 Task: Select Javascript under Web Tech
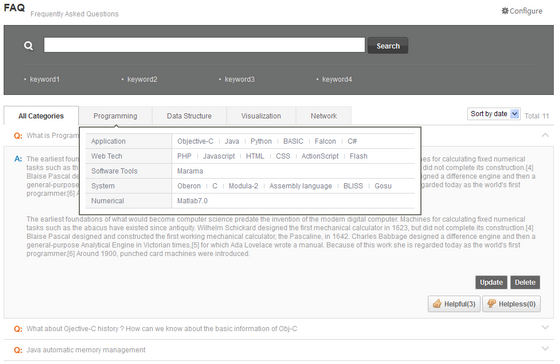click(219, 156)
